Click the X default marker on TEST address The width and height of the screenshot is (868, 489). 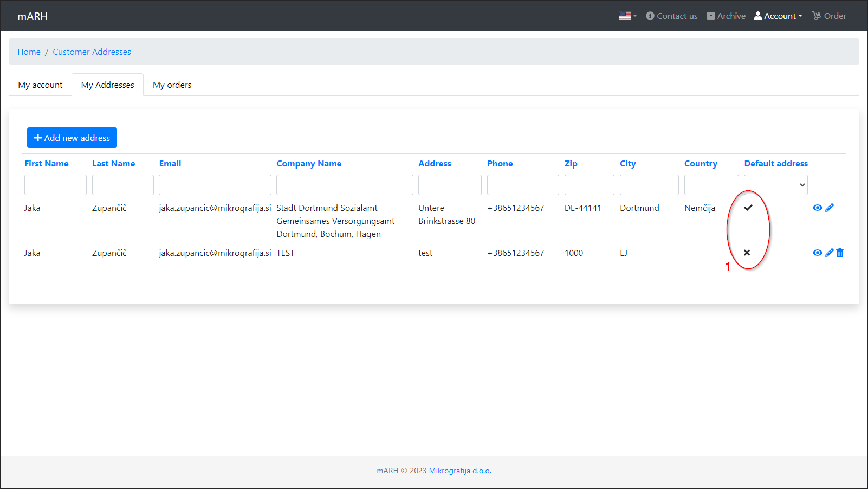click(747, 253)
